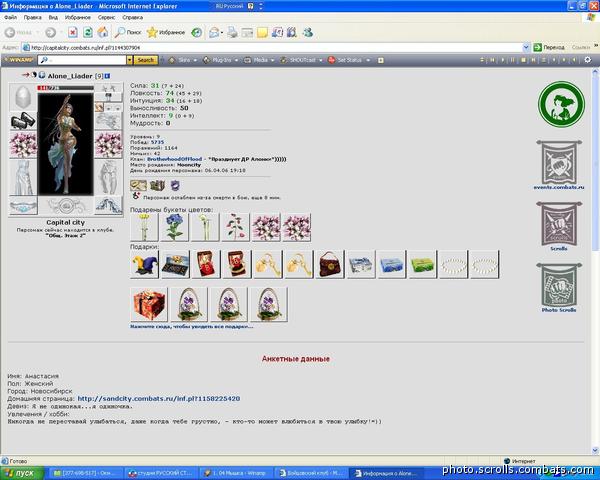The height and width of the screenshot is (480, 600).
Task: Click the info icon next to Alone_Liader [9]
Action: (x=108, y=76)
